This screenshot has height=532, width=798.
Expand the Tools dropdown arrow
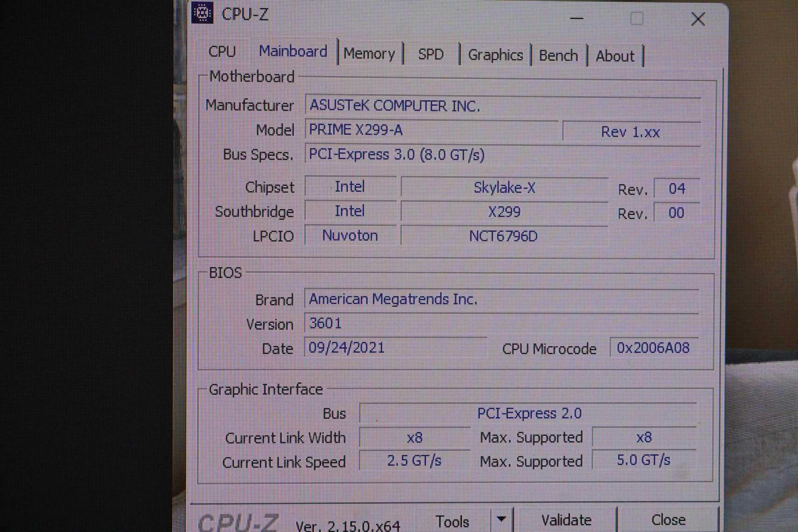coord(502,519)
